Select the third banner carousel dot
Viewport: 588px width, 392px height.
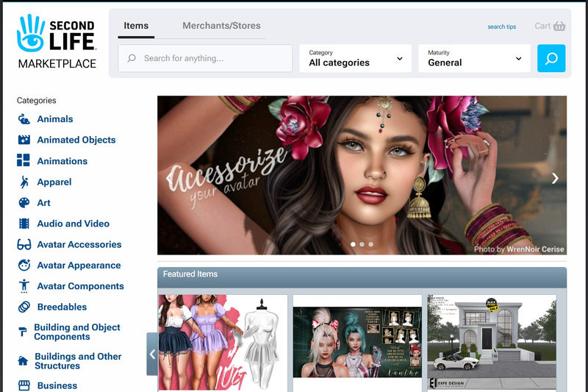click(371, 244)
